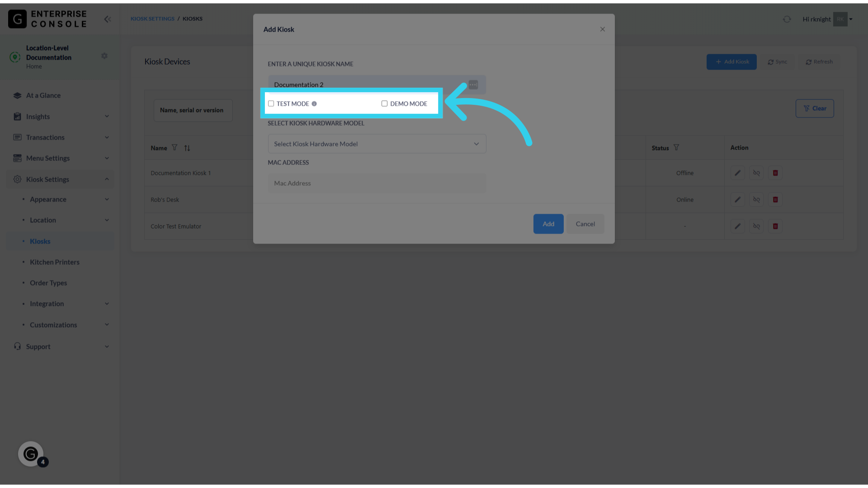
Task: Edit Documentation Kiosk 1 row
Action: click(737, 173)
